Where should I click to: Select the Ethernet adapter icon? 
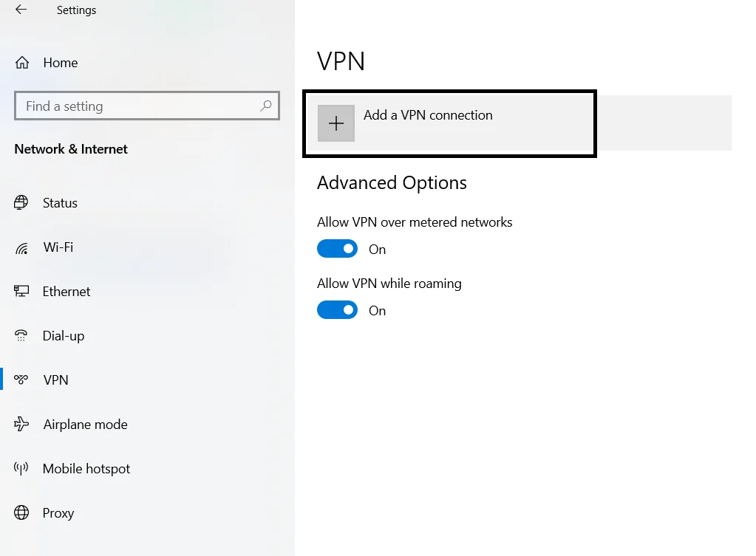[x=21, y=291]
